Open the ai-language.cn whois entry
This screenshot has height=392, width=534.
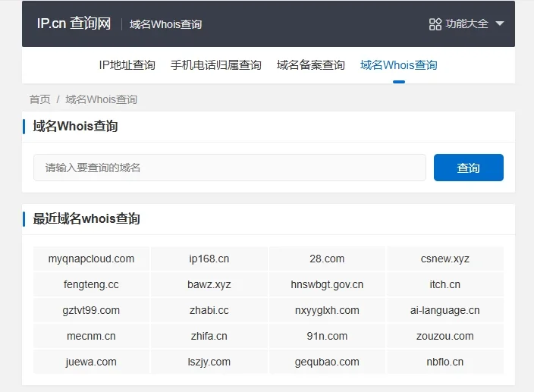[444, 311]
